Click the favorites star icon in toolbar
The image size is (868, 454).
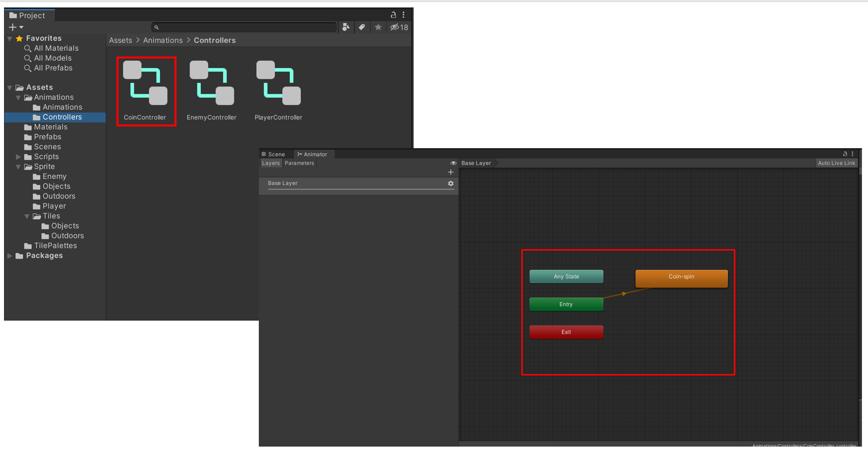[378, 27]
